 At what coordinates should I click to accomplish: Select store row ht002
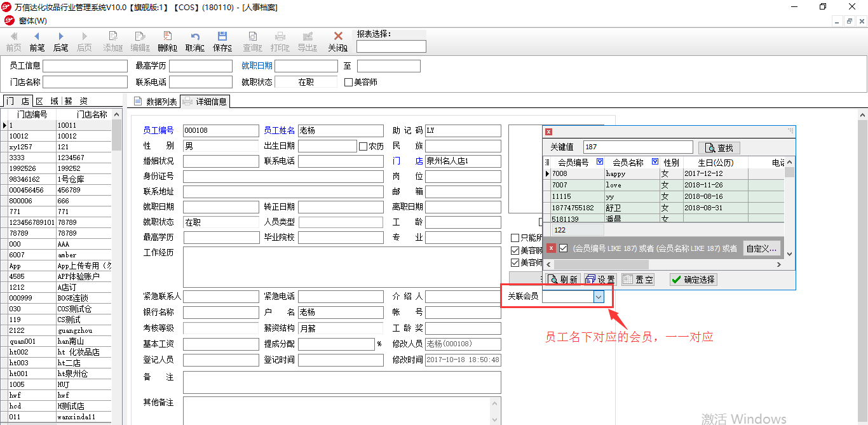click(x=60, y=352)
